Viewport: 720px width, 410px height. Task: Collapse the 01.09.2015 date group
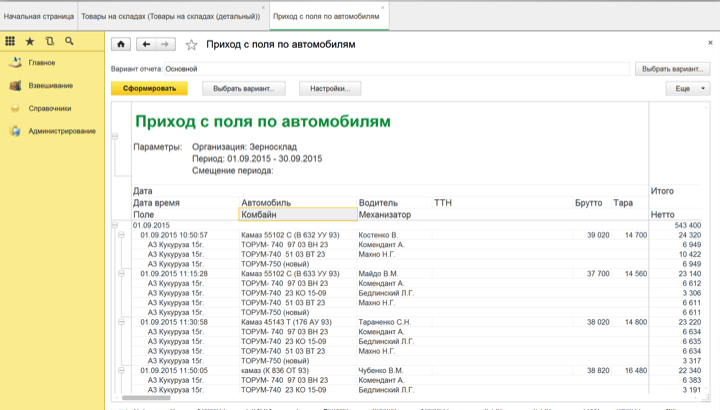(x=115, y=225)
